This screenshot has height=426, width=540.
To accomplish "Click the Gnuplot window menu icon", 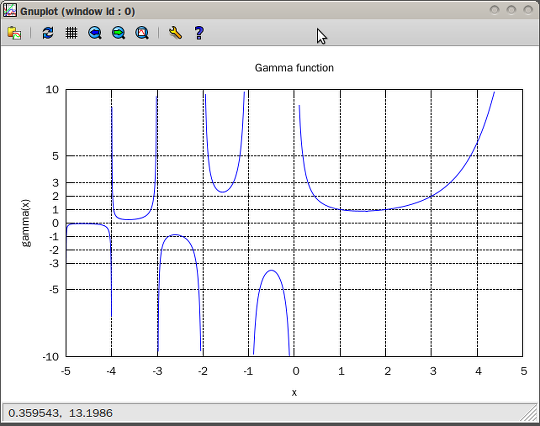I will click(10, 11).
